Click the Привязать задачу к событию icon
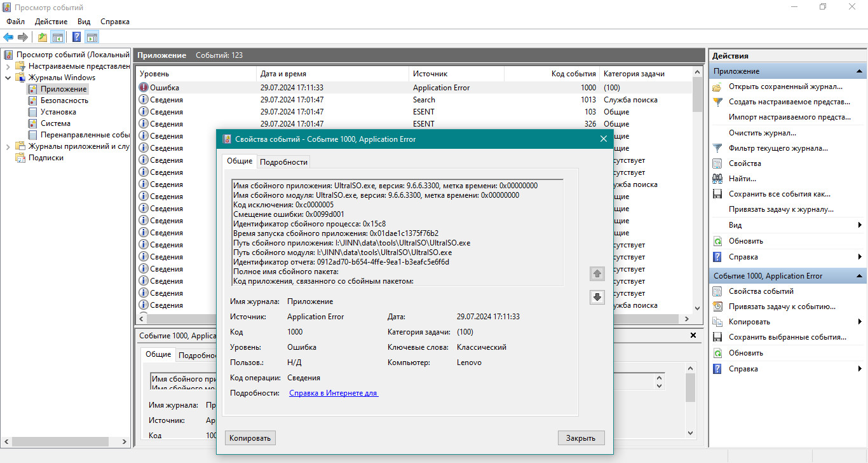This screenshot has width=868, height=463. click(717, 307)
